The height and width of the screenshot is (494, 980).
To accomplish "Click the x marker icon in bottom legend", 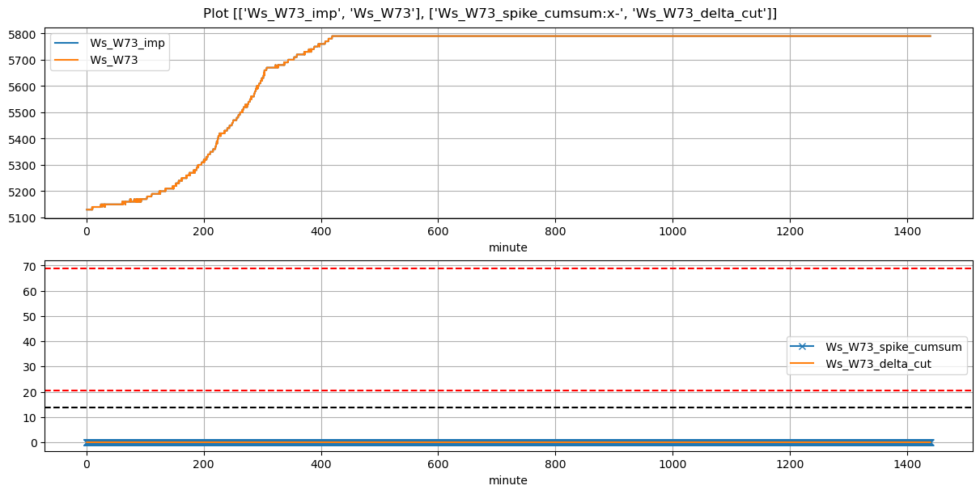I will coord(802,347).
